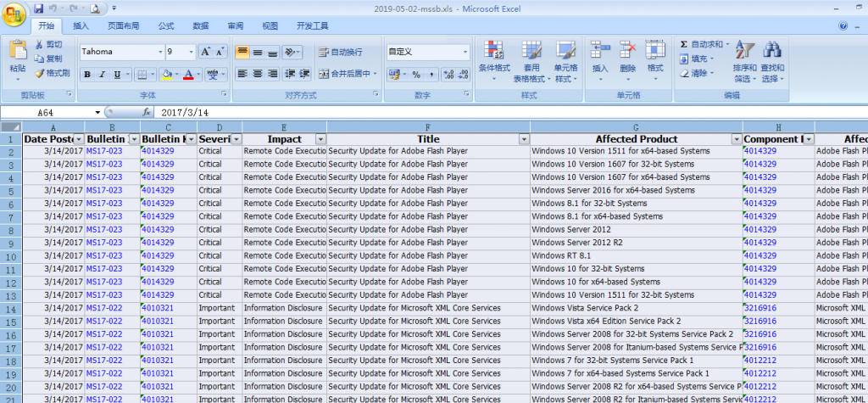Image resolution: width=868 pixels, height=403 pixels.
Task: Click AutoSum (自动求和) sigma
Action: pos(684,44)
